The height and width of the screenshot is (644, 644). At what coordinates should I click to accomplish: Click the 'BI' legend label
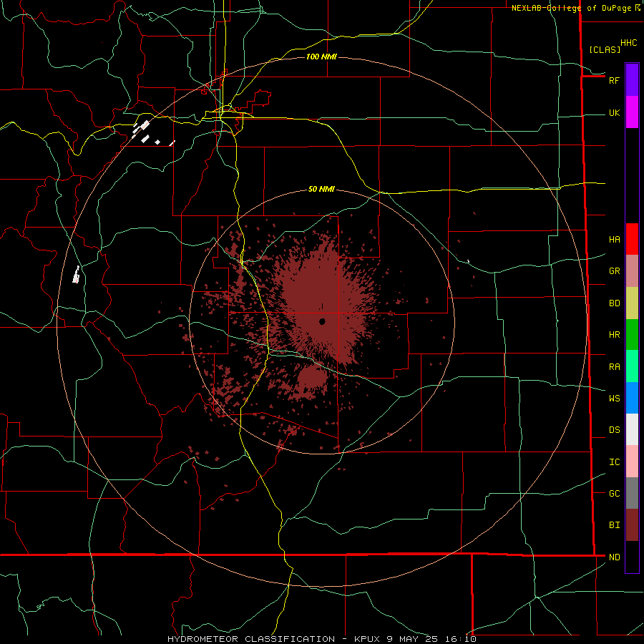click(614, 525)
